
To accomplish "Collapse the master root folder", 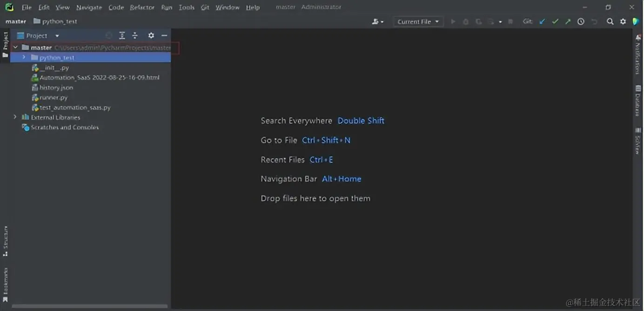I will coord(15,47).
